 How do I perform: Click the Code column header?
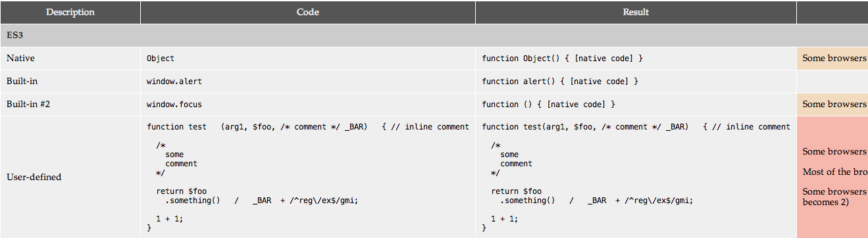click(x=307, y=12)
